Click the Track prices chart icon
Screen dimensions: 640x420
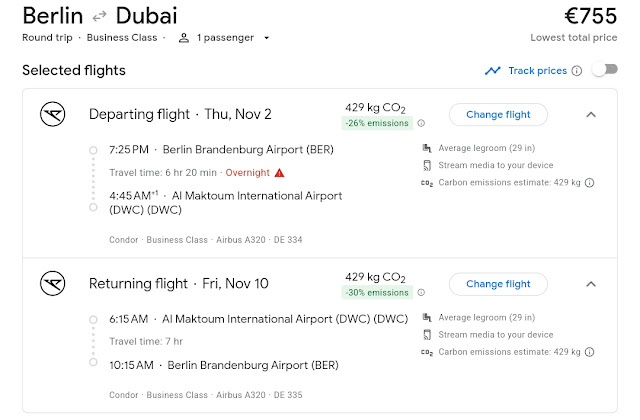coord(492,71)
